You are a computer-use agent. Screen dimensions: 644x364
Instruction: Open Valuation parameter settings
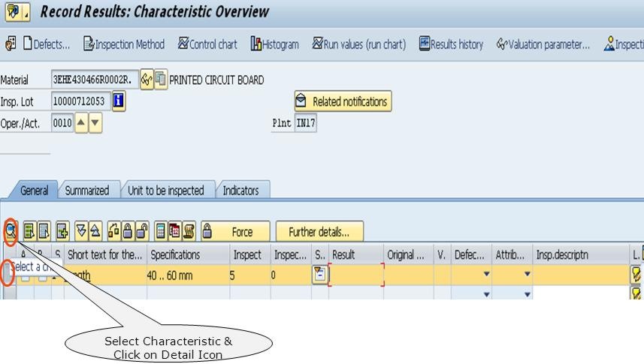(x=543, y=44)
